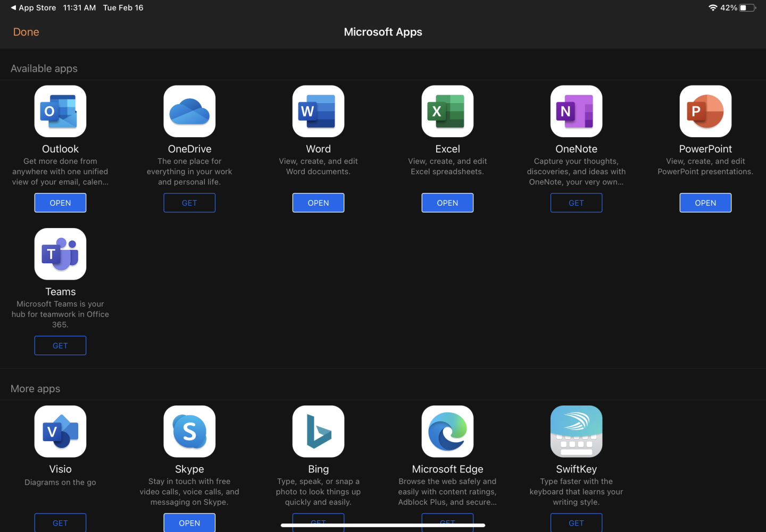Tap GET under Teams

coord(60,345)
